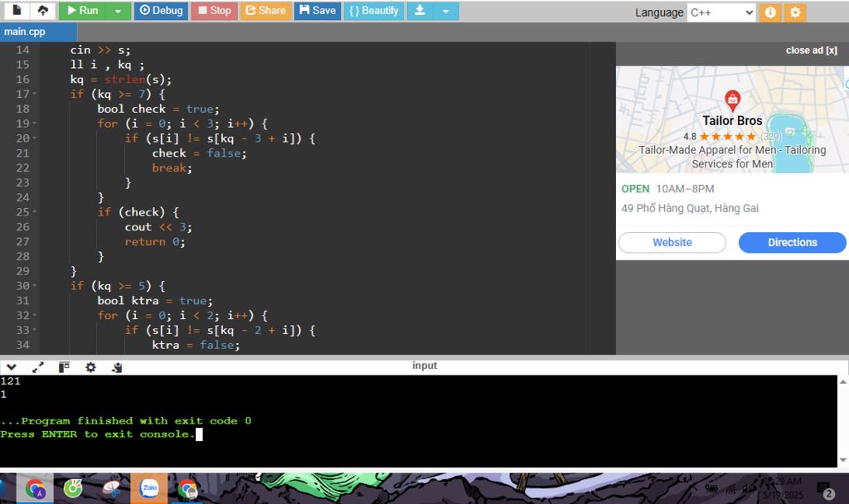Open Zalo from the taskbar

coord(149,488)
